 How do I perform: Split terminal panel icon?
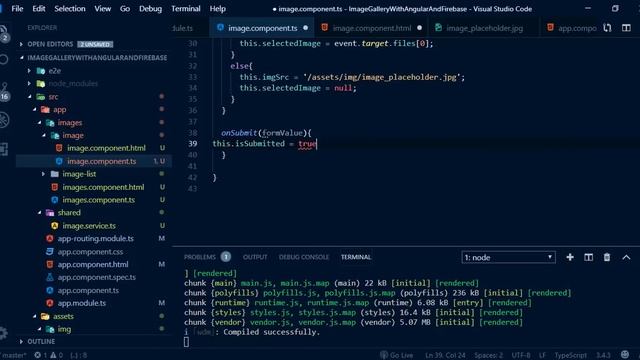pos(589,257)
